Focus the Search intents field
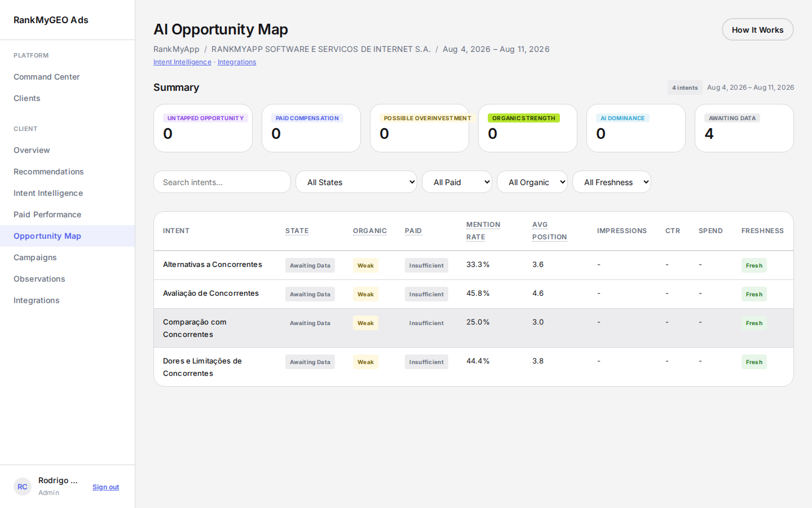 (x=222, y=182)
